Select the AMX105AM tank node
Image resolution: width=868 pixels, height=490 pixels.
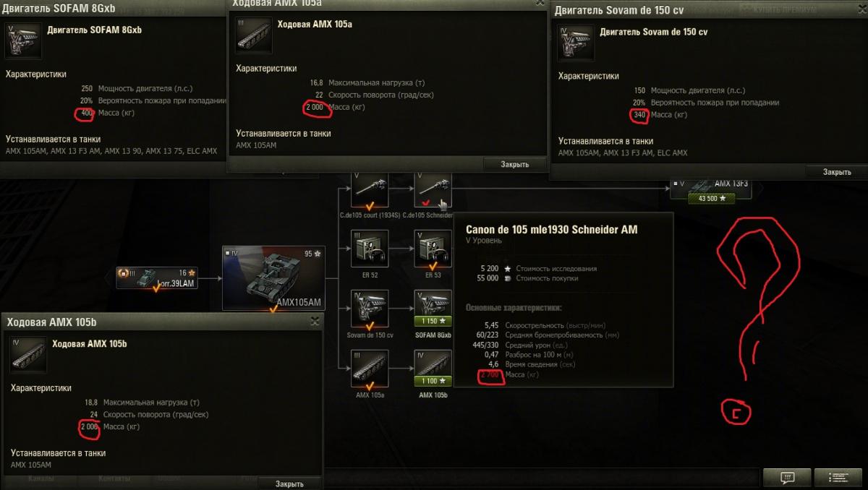(x=273, y=278)
